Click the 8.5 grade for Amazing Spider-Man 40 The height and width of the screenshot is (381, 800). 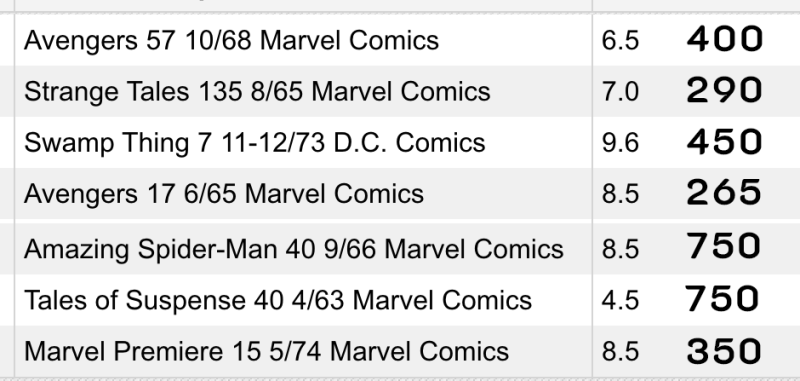(620, 249)
